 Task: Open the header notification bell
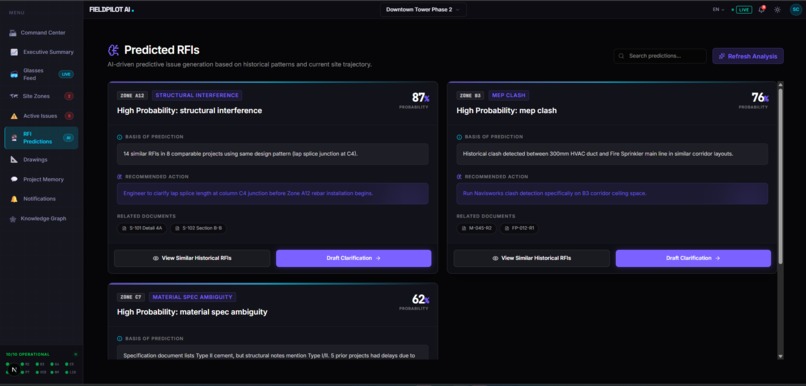click(761, 10)
